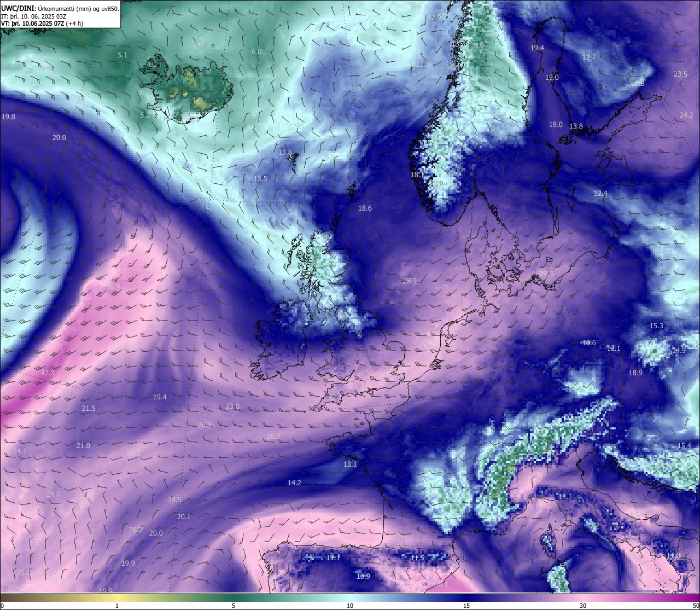Click the 15.4 value label
Screen dimensions: 700x610
click(x=684, y=446)
